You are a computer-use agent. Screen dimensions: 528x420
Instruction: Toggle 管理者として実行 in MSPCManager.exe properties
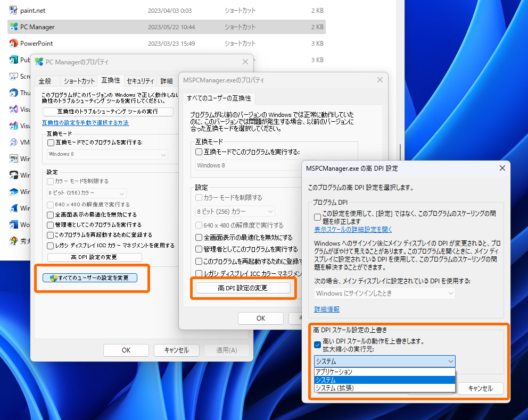click(199, 249)
